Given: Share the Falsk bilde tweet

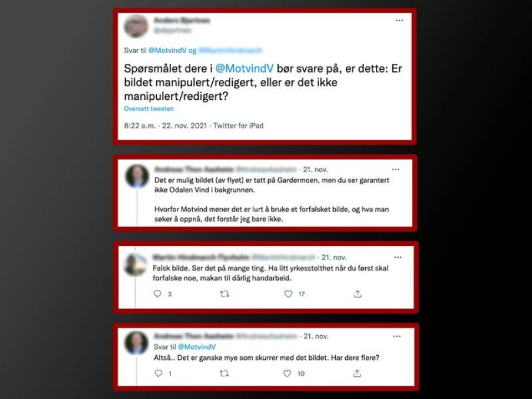Looking at the screenshot, I should coord(357,294).
